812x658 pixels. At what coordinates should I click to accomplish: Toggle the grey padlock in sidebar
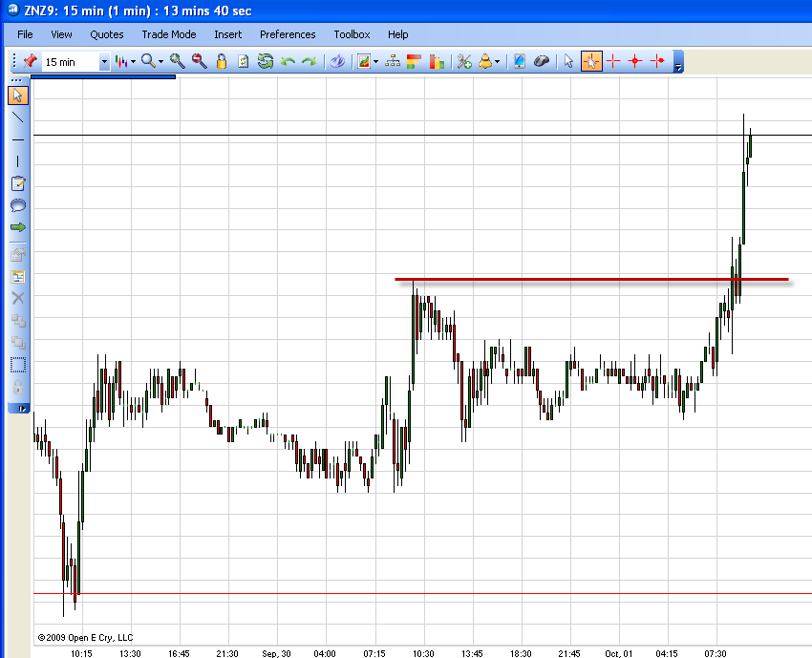coord(18,387)
